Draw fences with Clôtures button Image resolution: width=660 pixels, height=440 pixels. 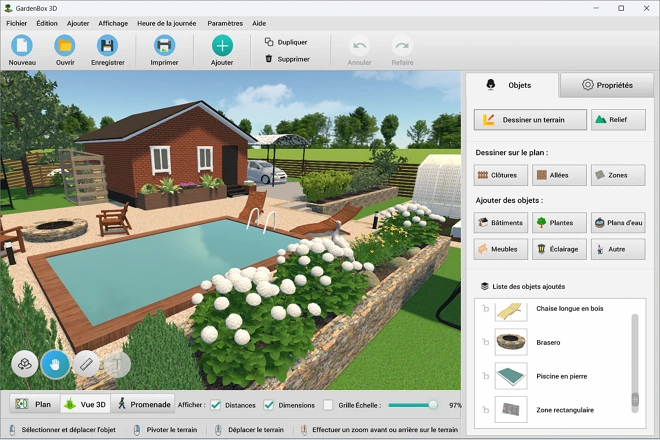500,175
